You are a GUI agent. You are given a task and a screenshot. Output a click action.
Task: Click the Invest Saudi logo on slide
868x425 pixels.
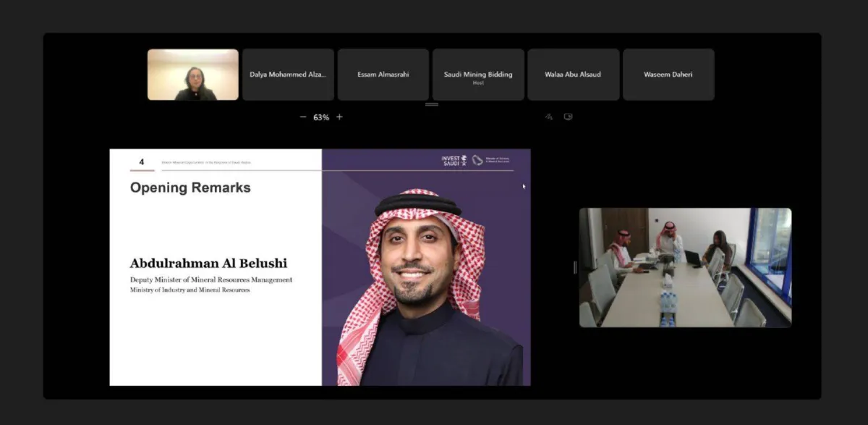point(454,161)
